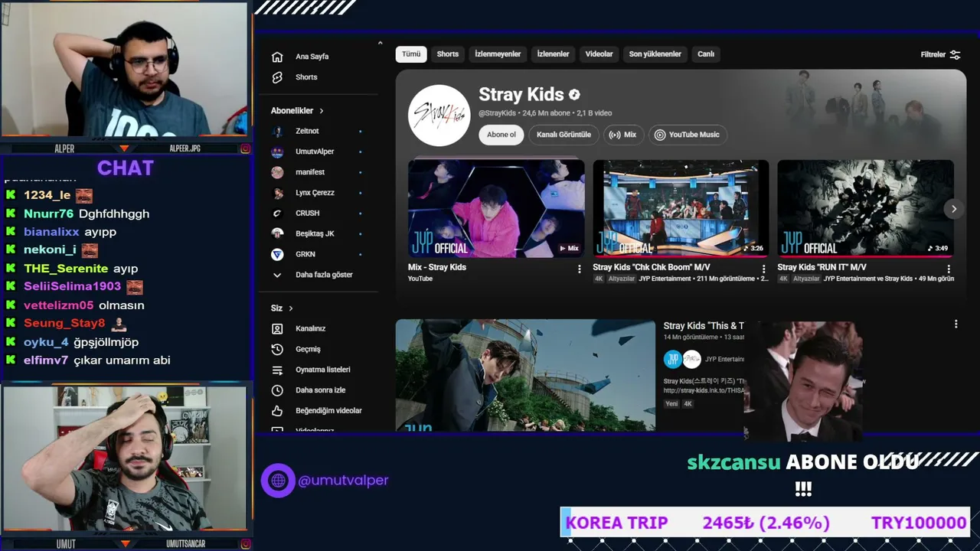Click the verified badge beside Stray Kids

coord(574,95)
